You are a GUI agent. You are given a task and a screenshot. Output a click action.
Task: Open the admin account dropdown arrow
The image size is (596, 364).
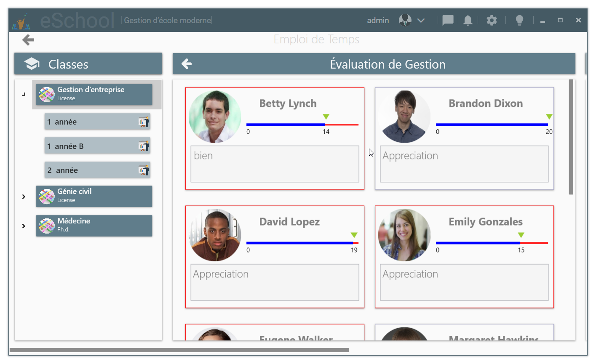click(421, 20)
